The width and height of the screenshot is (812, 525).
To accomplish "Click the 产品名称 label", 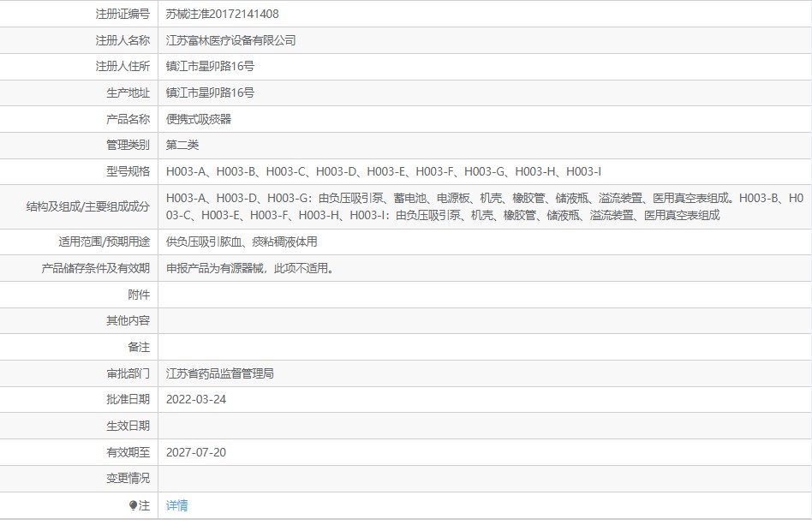I will coord(128,119).
